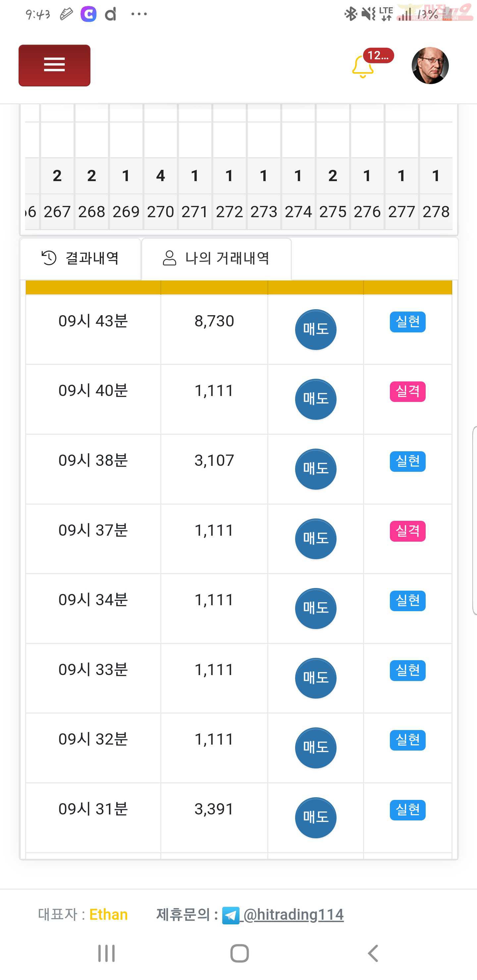Screen dimensions: 477x980
Task: Click 매도 circle in 09시 43분 row
Action: pos(316,329)
